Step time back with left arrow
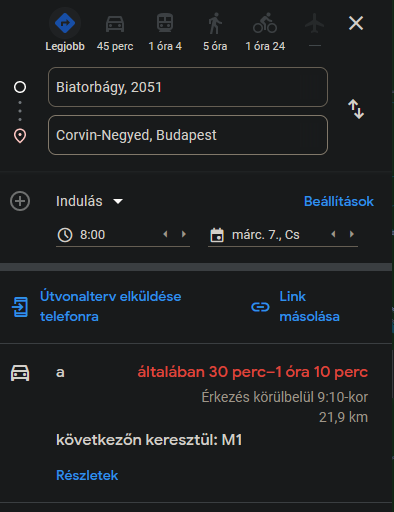The image size is (394, 512). point(165,234)
